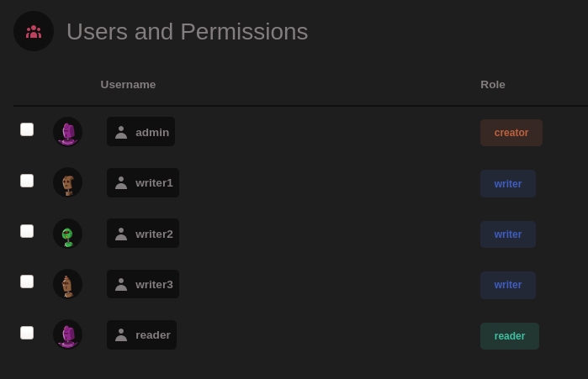Check the box next to writer2

tap(27, 231)
